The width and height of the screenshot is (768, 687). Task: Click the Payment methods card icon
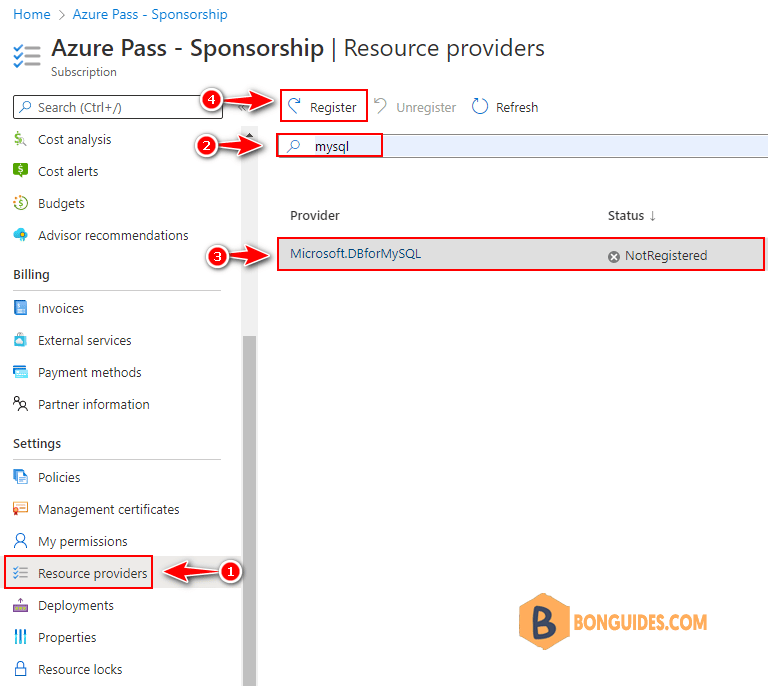(x=20, y=372)
